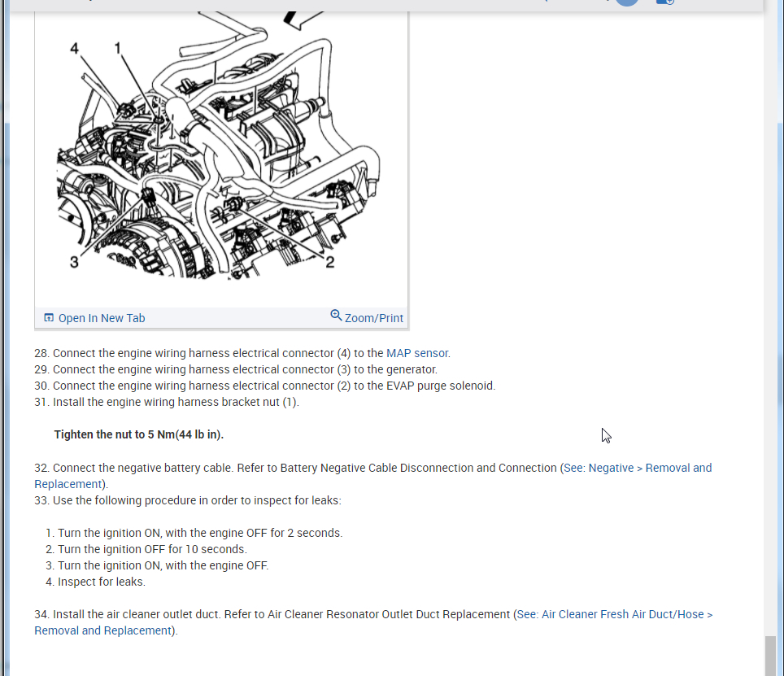Screen dimensions: 784x676
Task: Click step 30 text about EVAP purge solenoid
Action: 265,386
